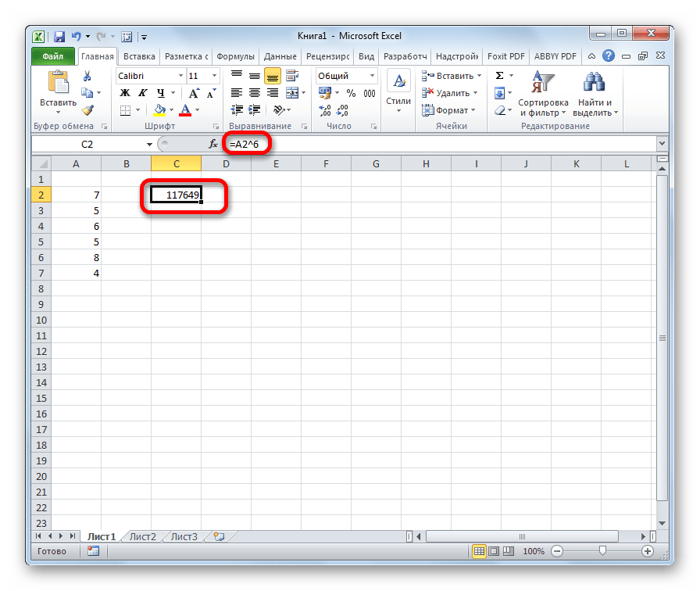Image resolution: width=700 pixels, height=591 pixels.
Task: Toggle italic К formatting
Action: [141, 93]
